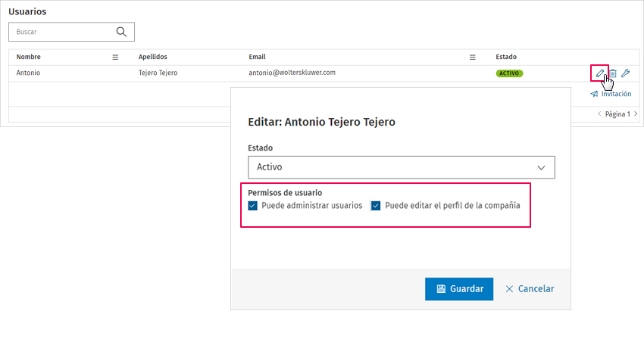Click the trash delete icon for Antonio

pos(613,73)
